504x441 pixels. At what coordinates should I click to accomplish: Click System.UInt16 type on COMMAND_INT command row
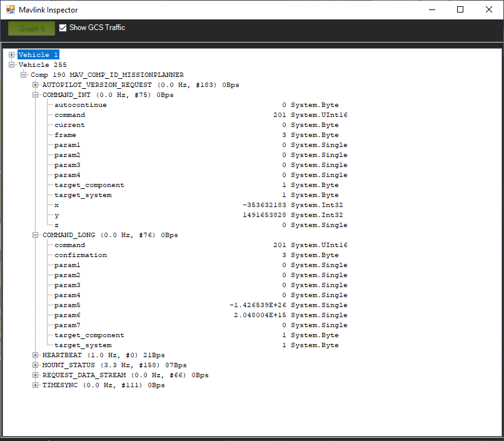click(x=319, y=114)
